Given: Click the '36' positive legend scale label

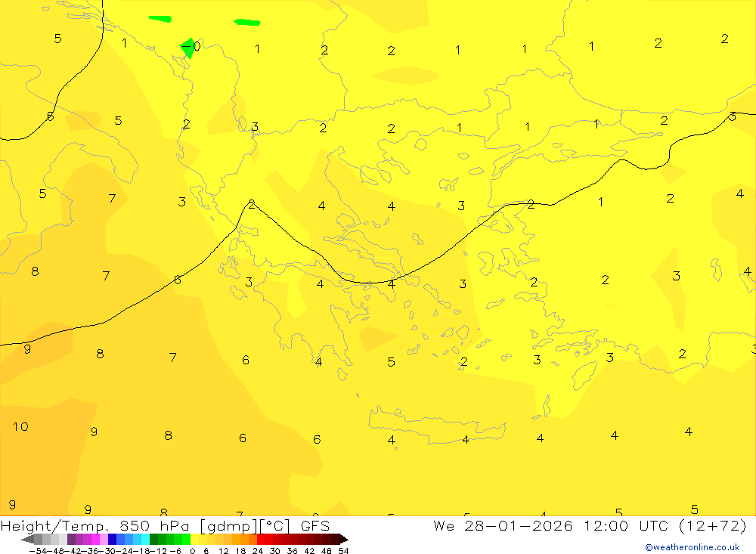Looking at the screenshot, I should [x=292, y=551].
